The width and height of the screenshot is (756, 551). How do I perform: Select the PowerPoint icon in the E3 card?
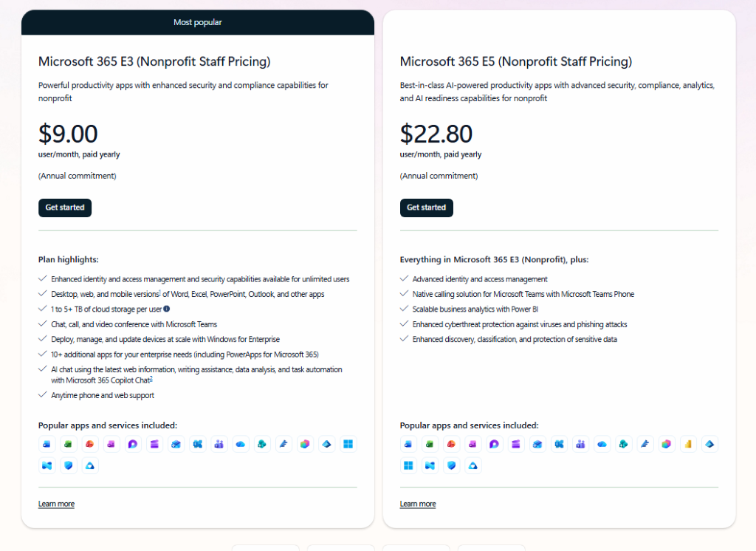(x=89, y=444)
